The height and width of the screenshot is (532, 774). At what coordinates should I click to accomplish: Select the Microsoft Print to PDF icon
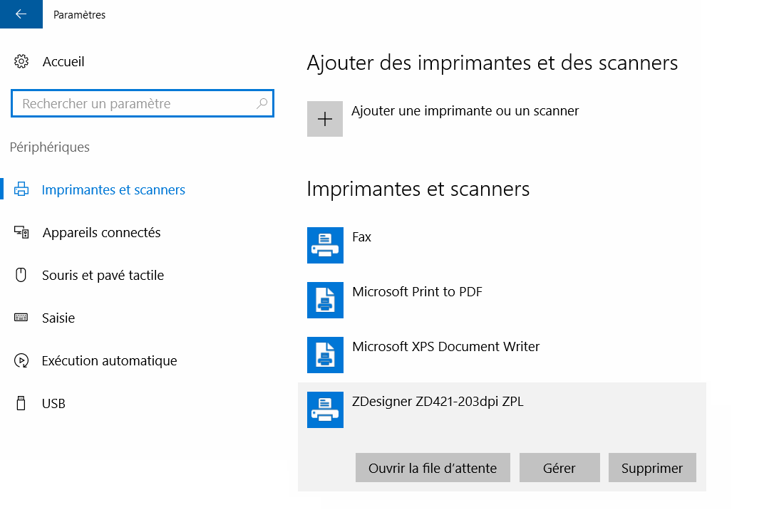coord(325,300)
